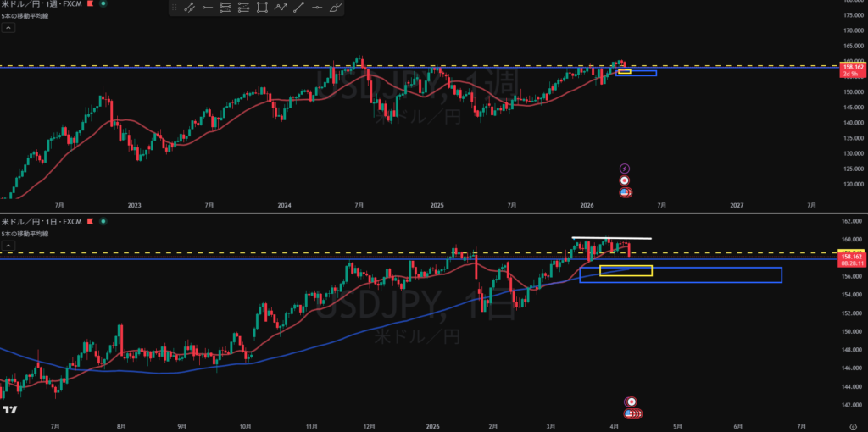This screenshot has height=432, width=868.
Task: Collapse the weekly chart indicator legend
Action: 8,28
